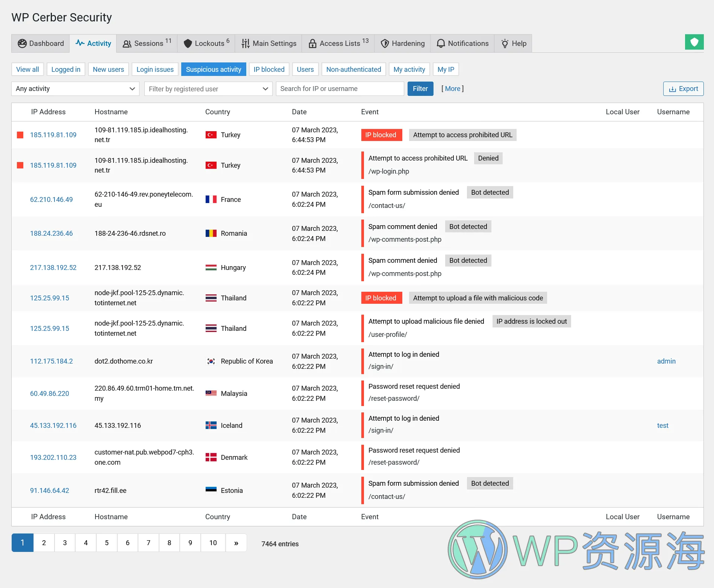Go to page 5
The width and height of the screenshot is (714, 588).
click(x=107, y=543)
